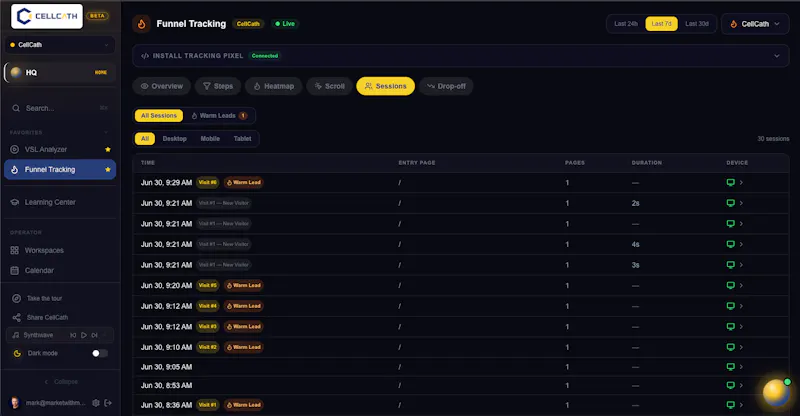Open the glowing assistant orb
800x416 pixels.
(776, 393)
